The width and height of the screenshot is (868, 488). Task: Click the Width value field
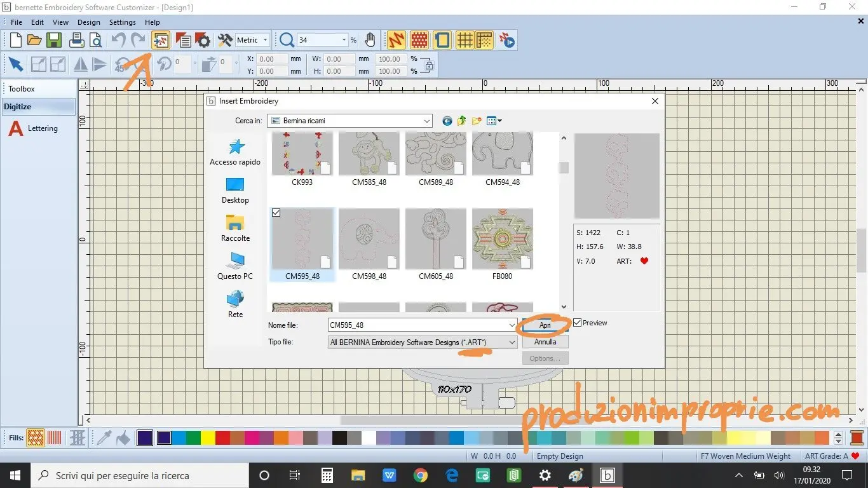(x=340, y=59)
